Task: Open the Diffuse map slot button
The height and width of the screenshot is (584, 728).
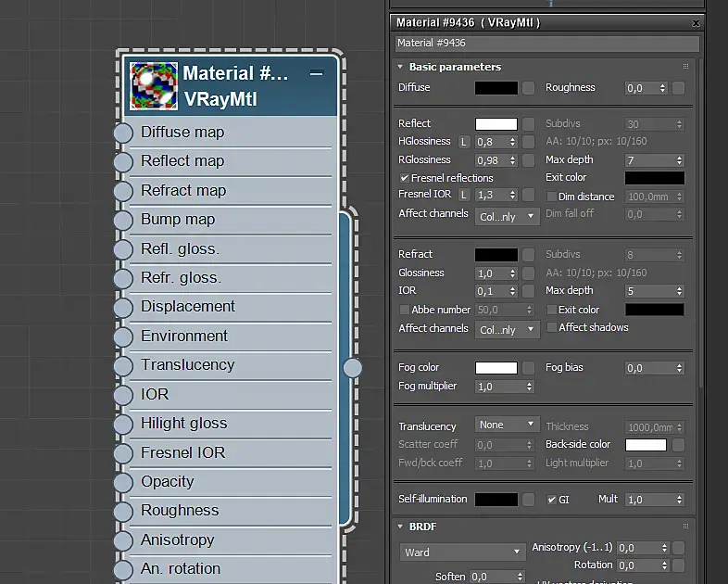Action: click(528, 88)
